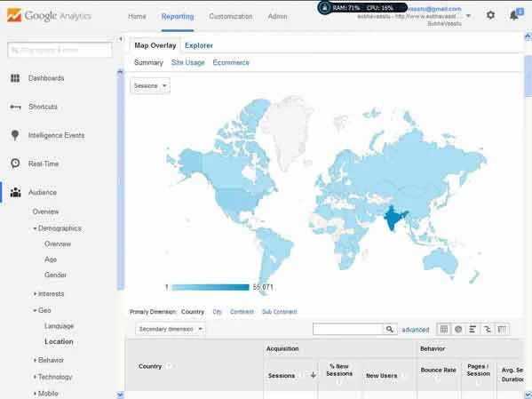Click India on the world map
The image size is (532, 399).
click(393, 218)
